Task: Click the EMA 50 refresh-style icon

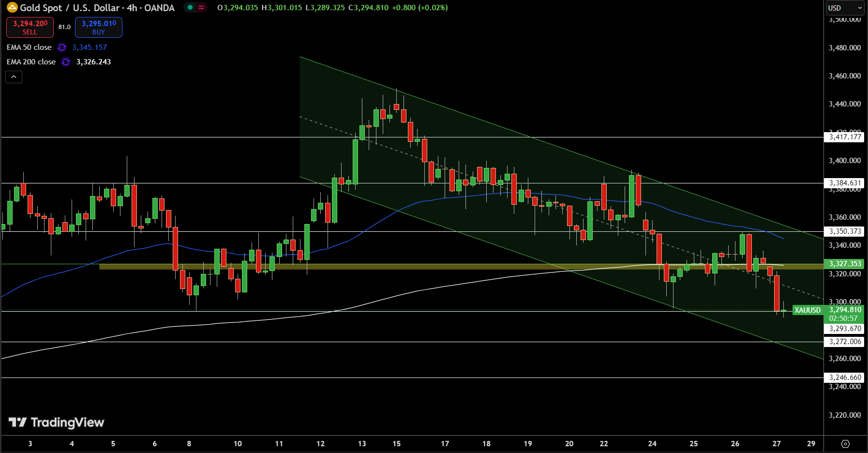Action: [62, 47]
